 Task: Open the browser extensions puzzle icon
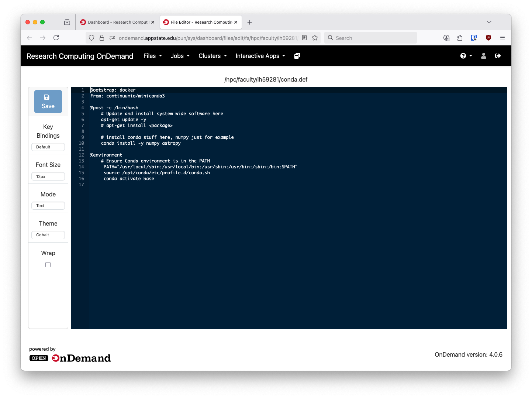pyautogui.click(x=460, y=38)
